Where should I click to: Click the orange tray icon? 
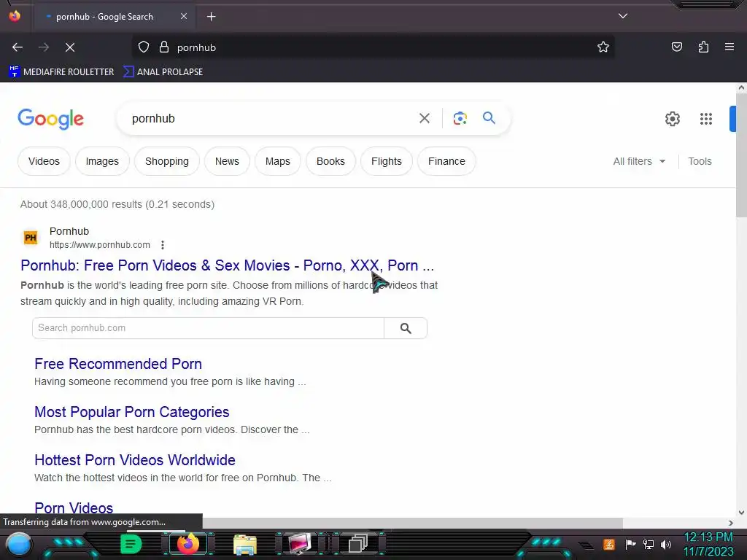pyautogui.click(x=609, y=544)
